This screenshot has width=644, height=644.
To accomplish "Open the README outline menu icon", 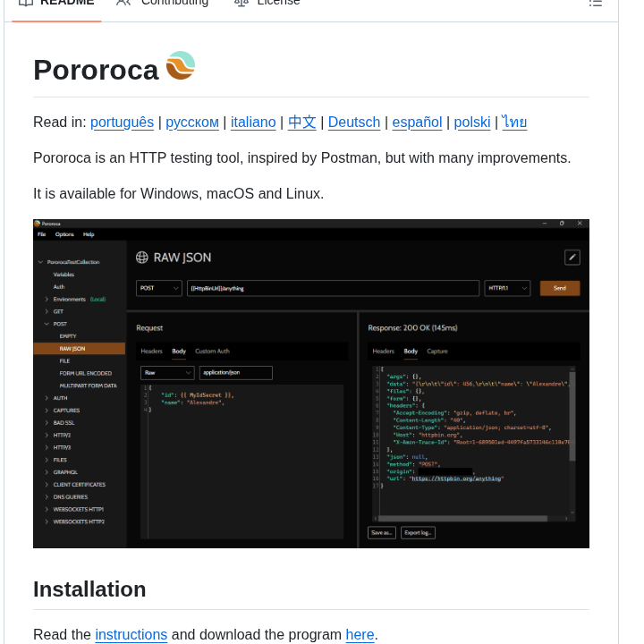I will [596, 3].
